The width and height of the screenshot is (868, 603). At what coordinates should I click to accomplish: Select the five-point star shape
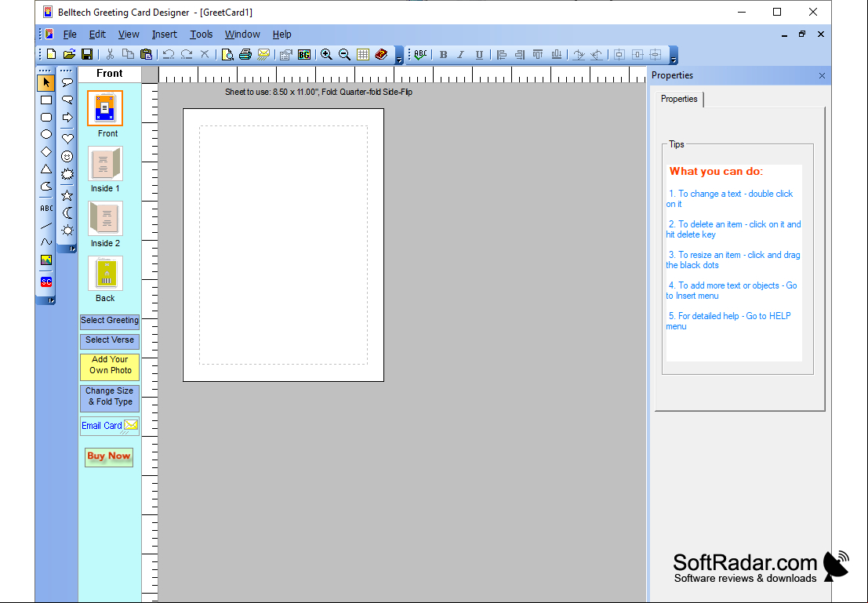(67, 195)
